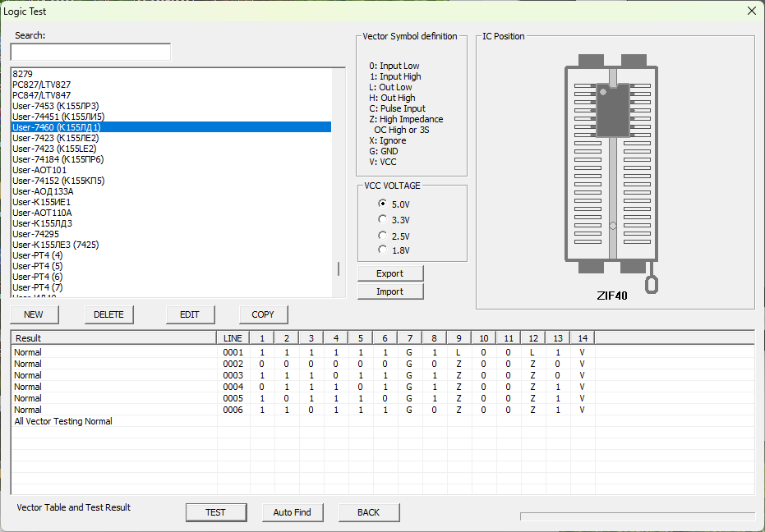Set VCC voltage to 1.8V
765x532 pixels.
[x=382, y=250]
